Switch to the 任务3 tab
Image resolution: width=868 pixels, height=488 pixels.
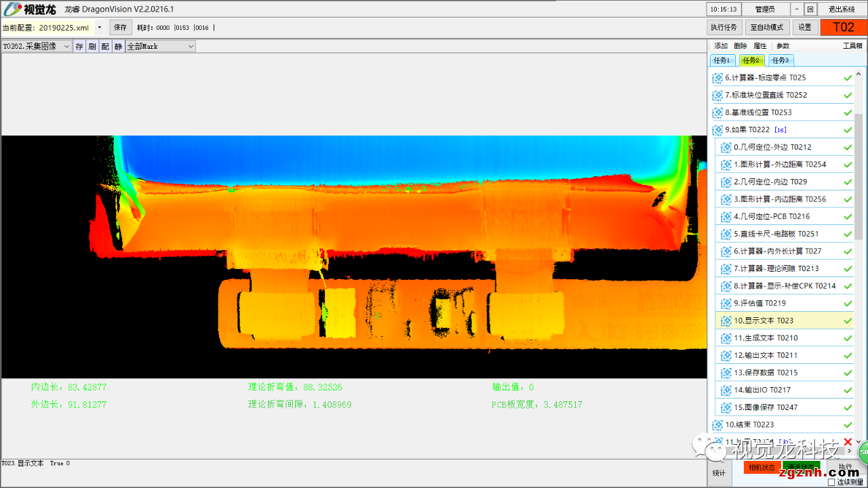pyautogui.click(x=781, y=60)
